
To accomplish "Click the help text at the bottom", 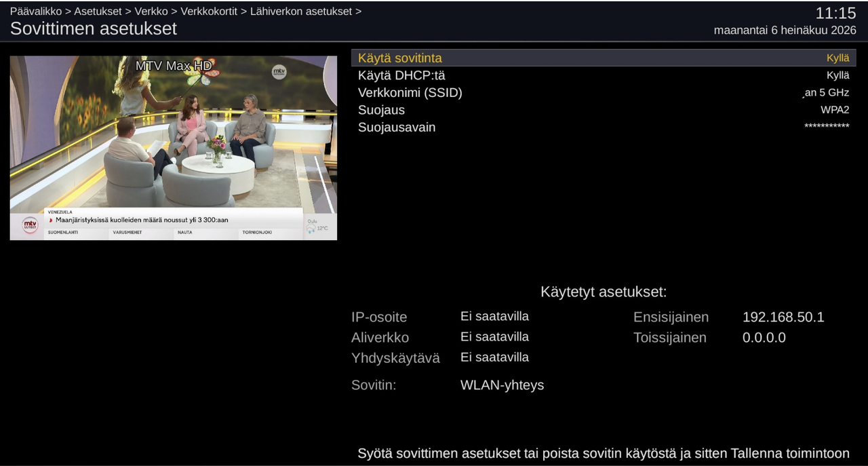I will 604,453.
